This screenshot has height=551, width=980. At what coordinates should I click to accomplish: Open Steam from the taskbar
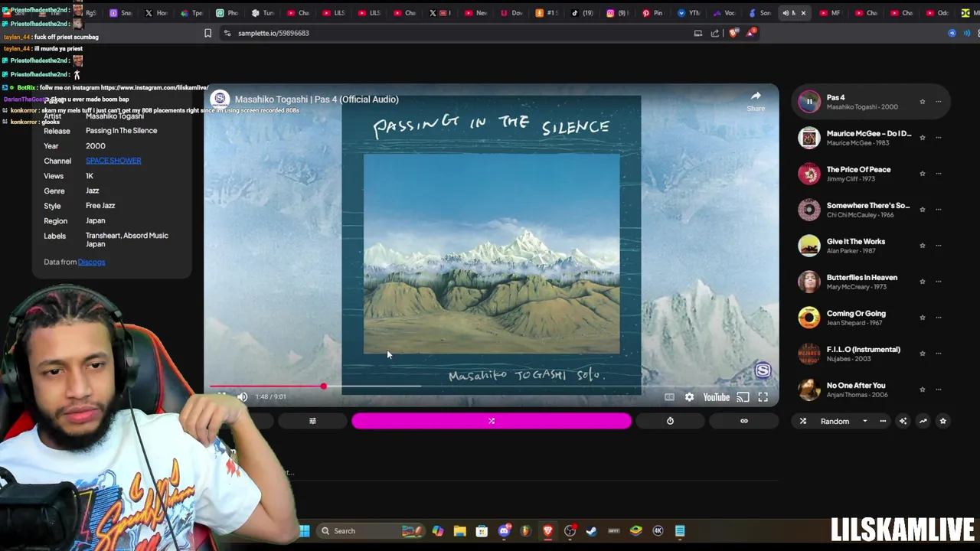[592, 530]
